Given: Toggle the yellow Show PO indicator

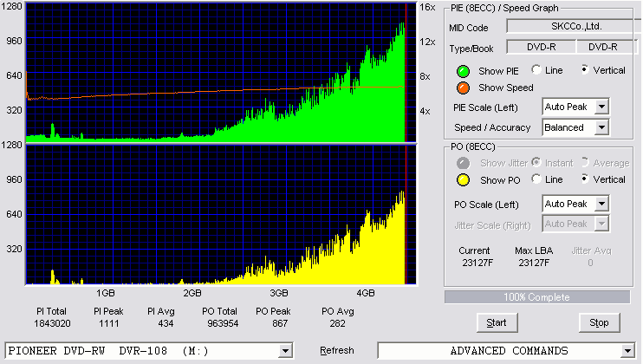Looking at the screenshot, I should (x=463, y=180).
